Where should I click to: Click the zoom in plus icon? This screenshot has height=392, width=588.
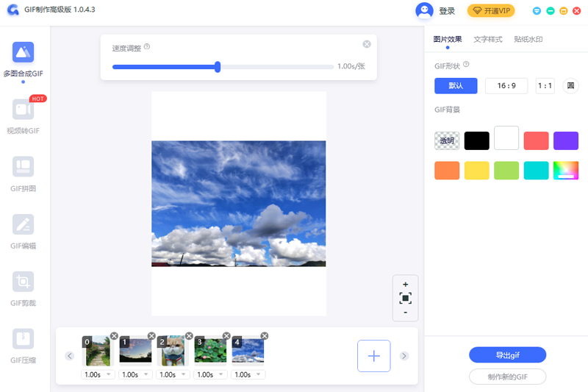(x=405, y=284)
